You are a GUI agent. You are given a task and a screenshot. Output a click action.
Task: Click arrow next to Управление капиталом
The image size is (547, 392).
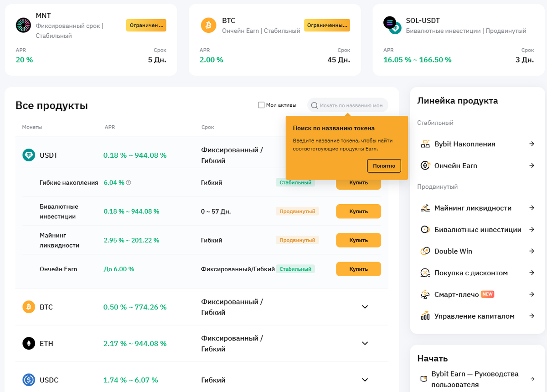(532, 316)
